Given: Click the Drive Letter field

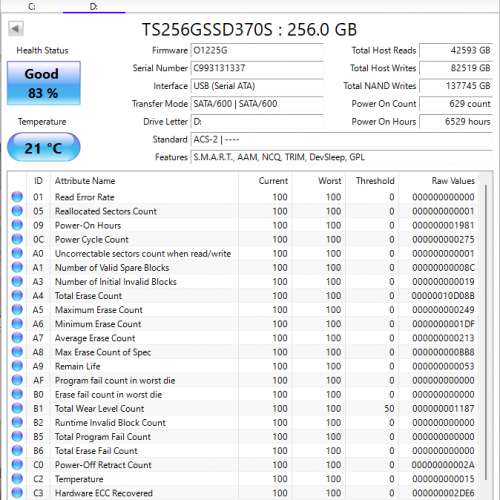Looking at the screenshot, I should tap(257, 122).
